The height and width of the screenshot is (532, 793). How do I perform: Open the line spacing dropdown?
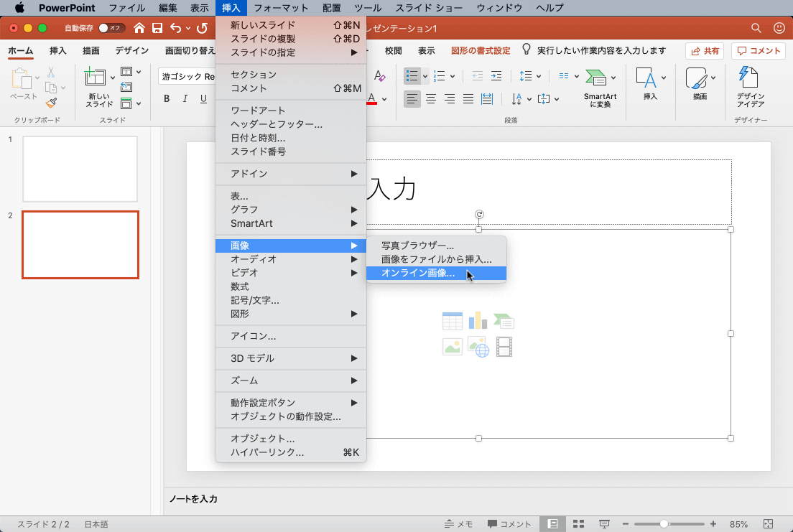pyautogui.click(x=531, y=76)
